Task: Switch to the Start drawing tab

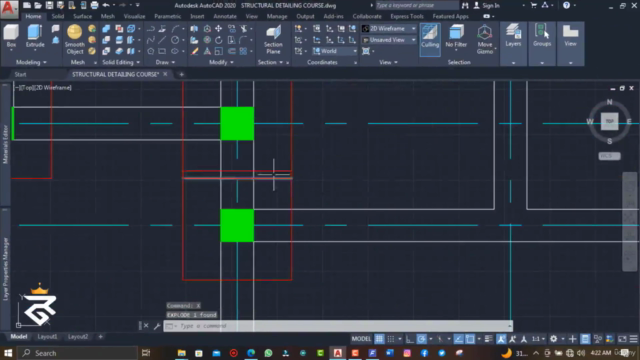Action: click(20, 74)
